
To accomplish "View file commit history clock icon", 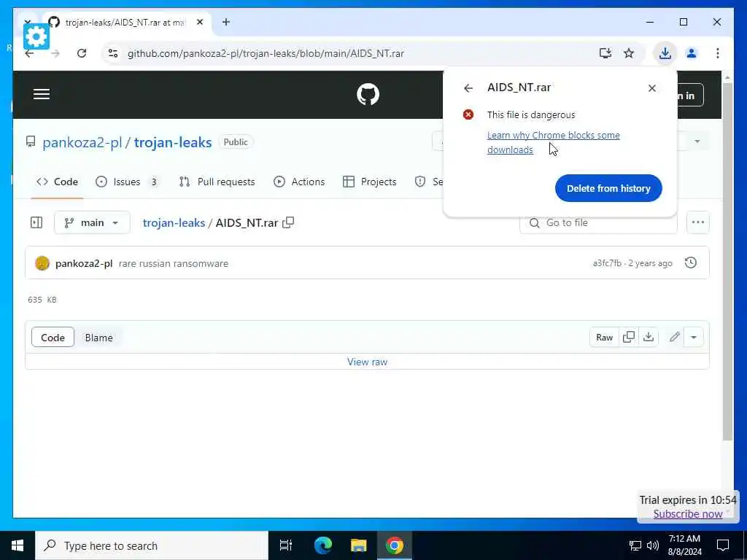I will (690, 262).
